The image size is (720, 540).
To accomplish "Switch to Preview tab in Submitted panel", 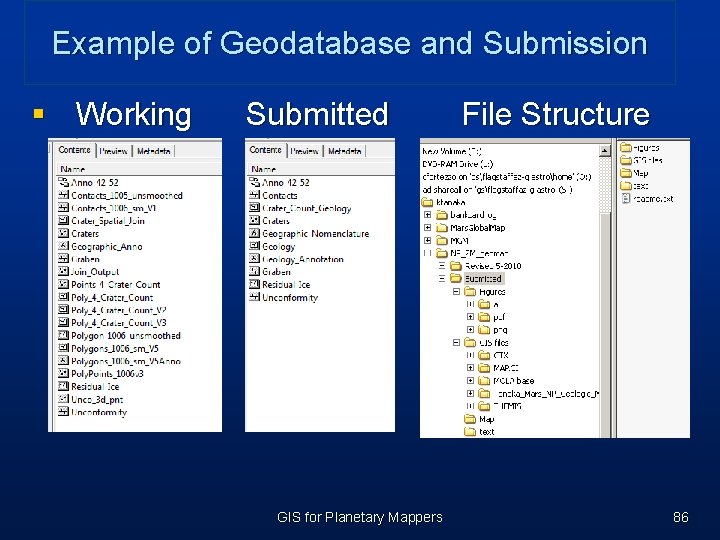I will pyautogui.click(x=304, y=151).
